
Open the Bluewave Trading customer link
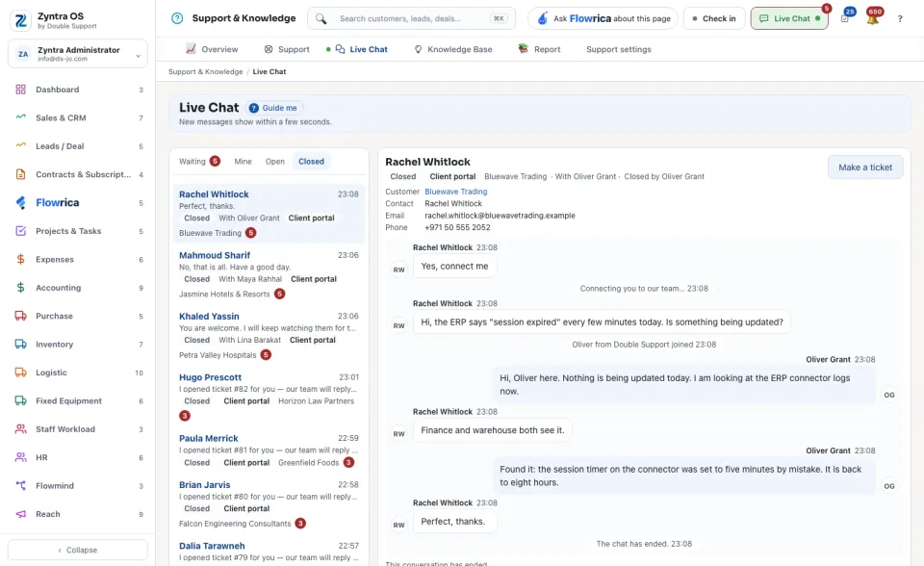click(x=456, y=192)
